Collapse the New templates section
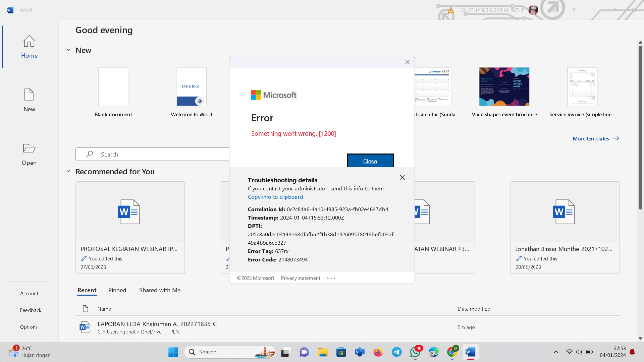This screenshot has height=362, width=644. (x=68, y=50)
